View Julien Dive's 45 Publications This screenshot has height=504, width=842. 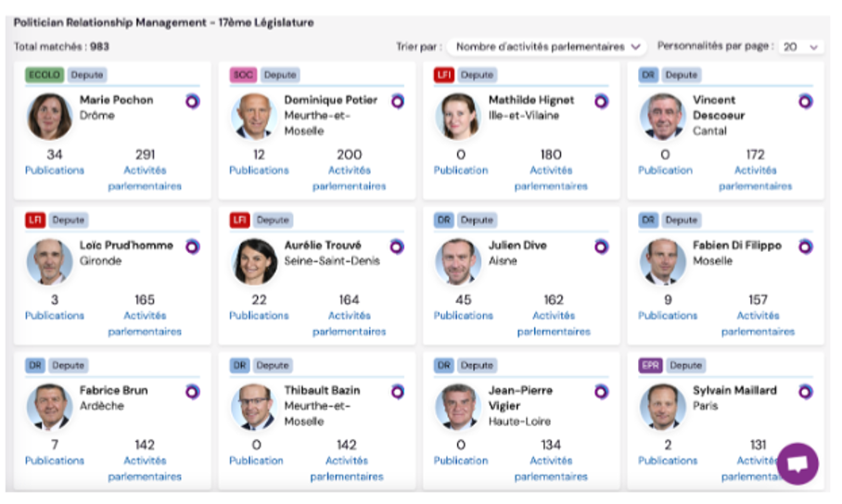click(463, 308)
